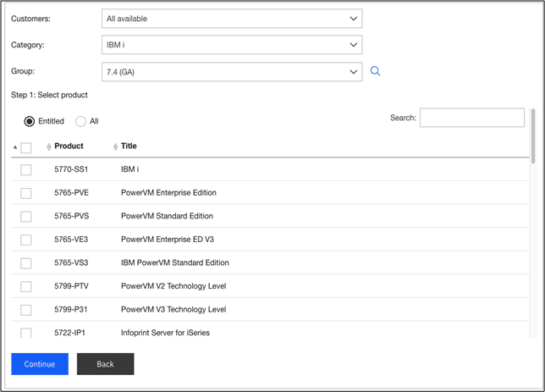The image size is (545, 392).
Task: Tick the 5799-P31 PowerVM V3 checkbox
Action: click(x=26, y=310)
